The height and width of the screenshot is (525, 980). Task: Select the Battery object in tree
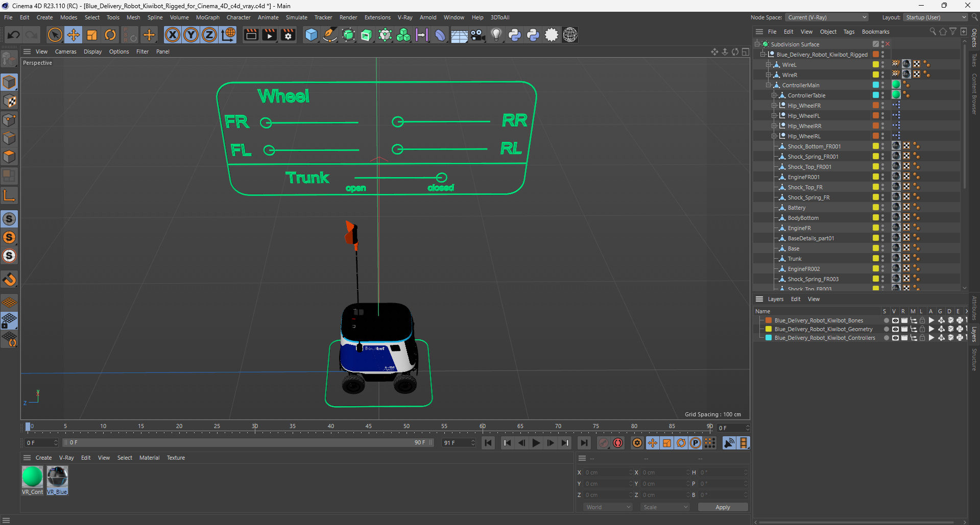(x=796, y=208)
